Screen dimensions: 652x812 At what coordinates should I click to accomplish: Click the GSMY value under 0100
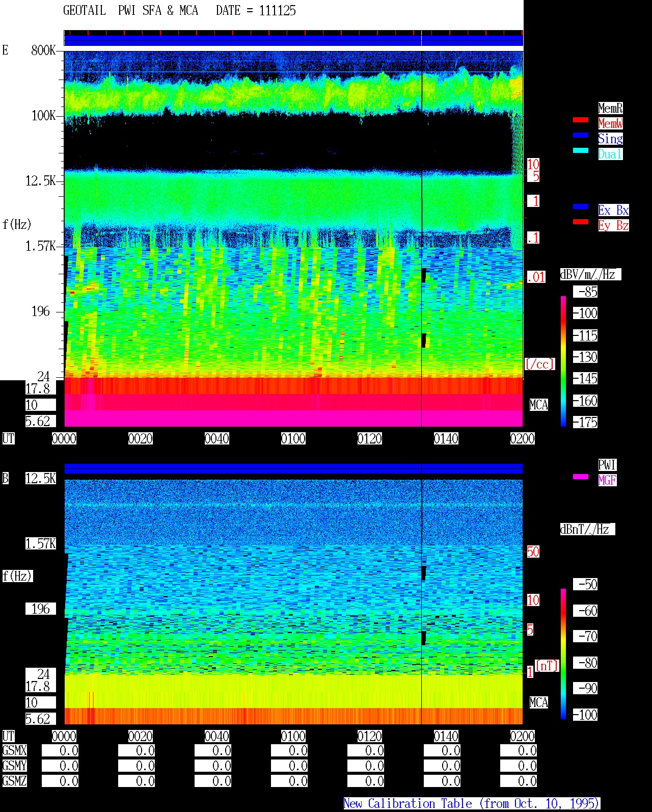click(289, 766)
